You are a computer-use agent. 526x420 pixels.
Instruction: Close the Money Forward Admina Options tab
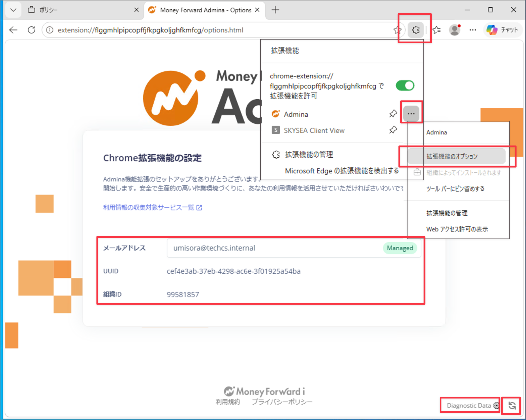257,10
